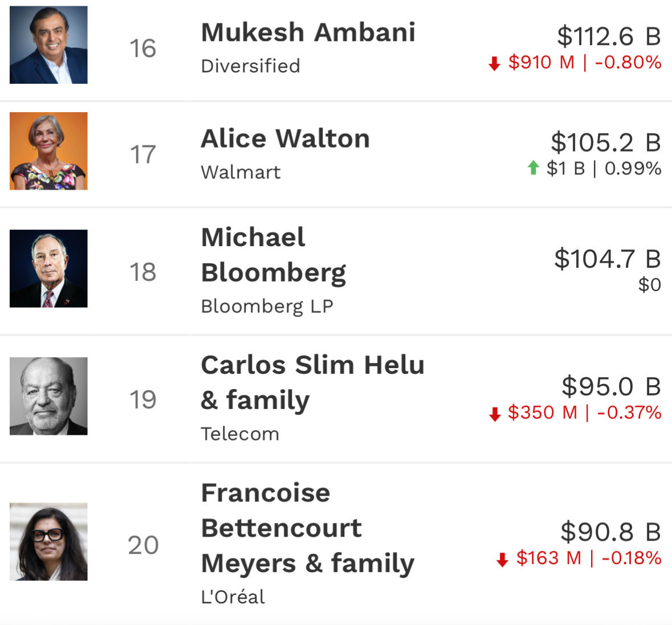Select Carlos Slim Helu & family name
The width and height of the screenshot is (672, 625).
[313, 382]
